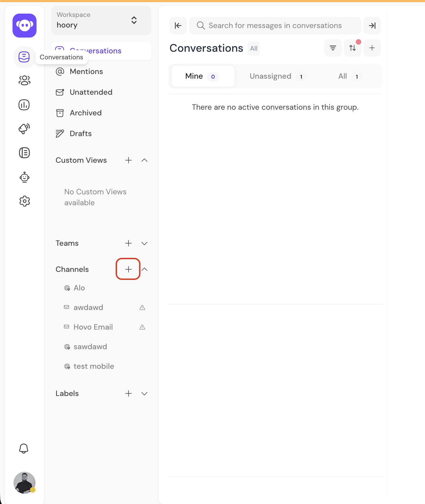Open the Contacts people icon
The width and height of the screenshot is (425, 504).
point(24,81)
